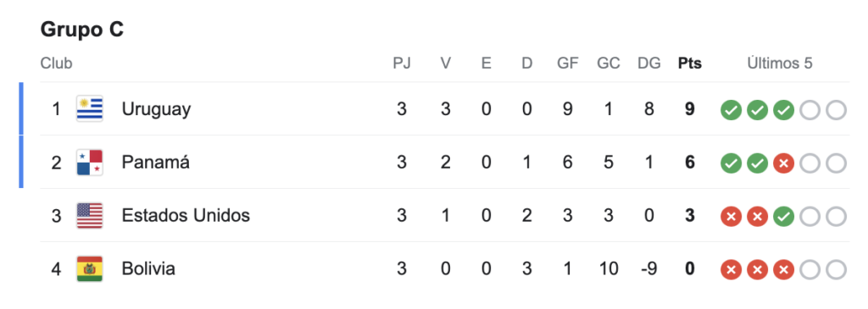This screenshot has height=309, width=868.
Task: Select Bolivia's last red loss icon
Action: pyautogui.click(x=784, y=269)
